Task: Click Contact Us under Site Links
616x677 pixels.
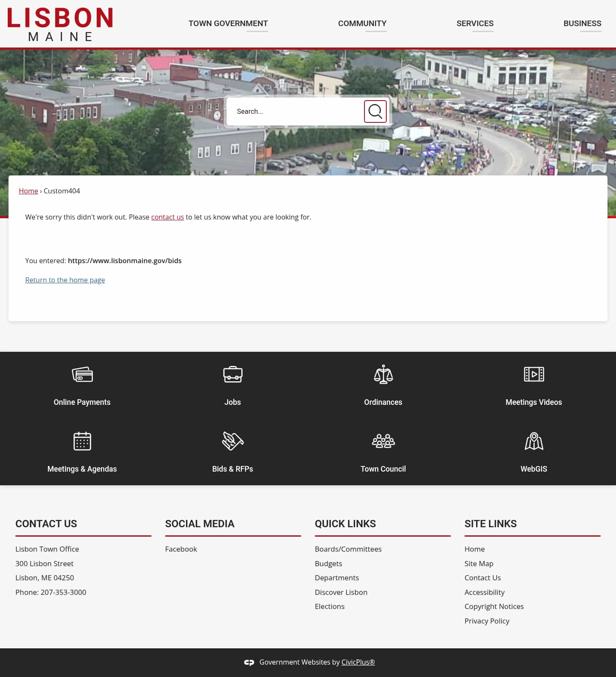Action: (483, 578)
